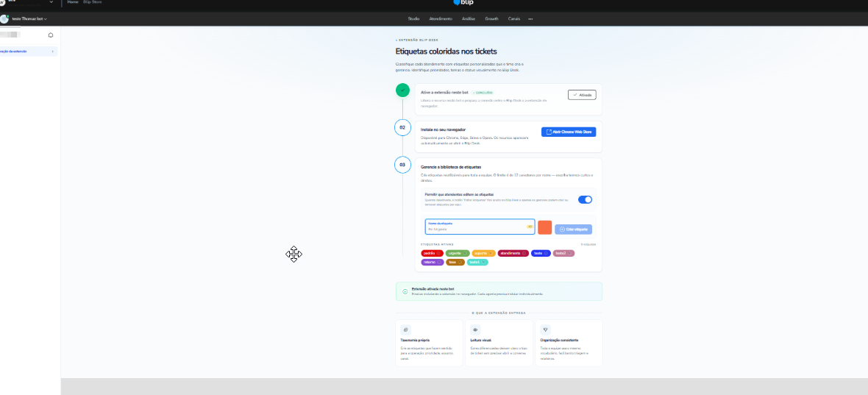The width and height of the screenshot is (868, 395).
Task: Click the 'Criar etiqueta' button
Action: pos(574,229)
